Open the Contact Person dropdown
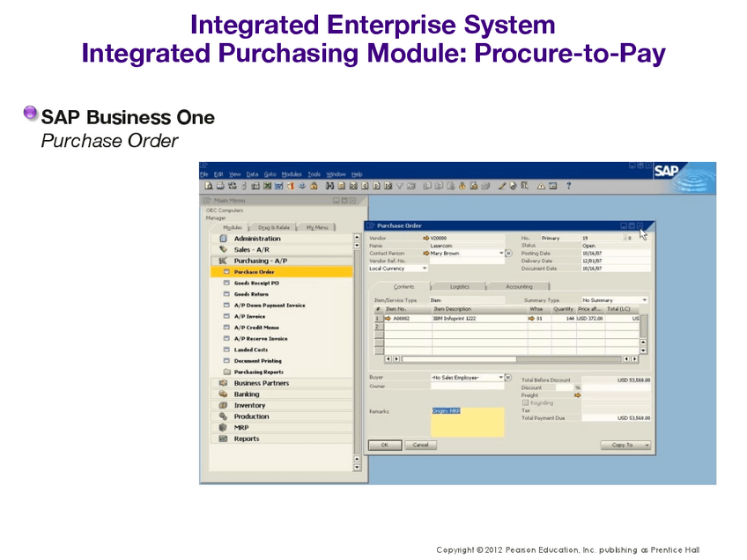This screenshot has width=747, height=560. (501, 254)
